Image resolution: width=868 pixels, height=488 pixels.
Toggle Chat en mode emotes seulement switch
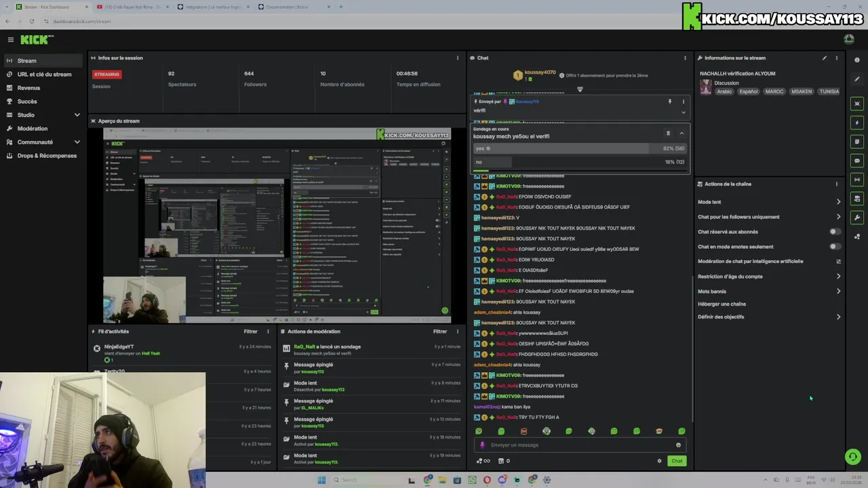(x=835, y=247)
